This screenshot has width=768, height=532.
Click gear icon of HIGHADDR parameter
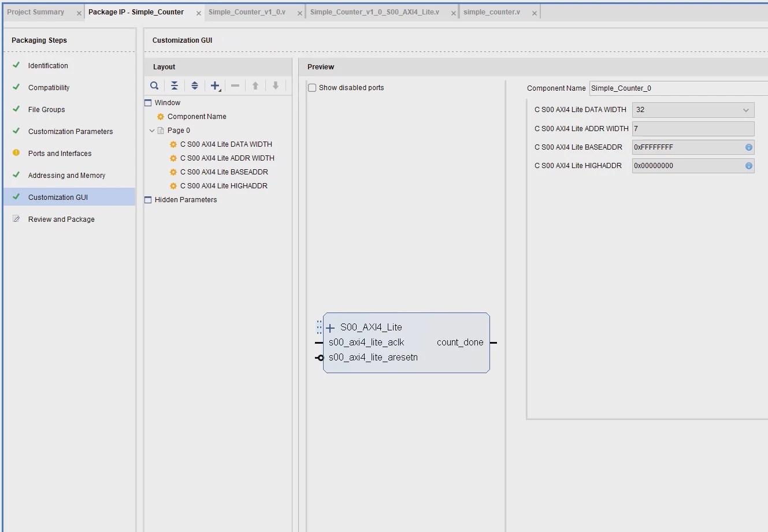(173, 186)
